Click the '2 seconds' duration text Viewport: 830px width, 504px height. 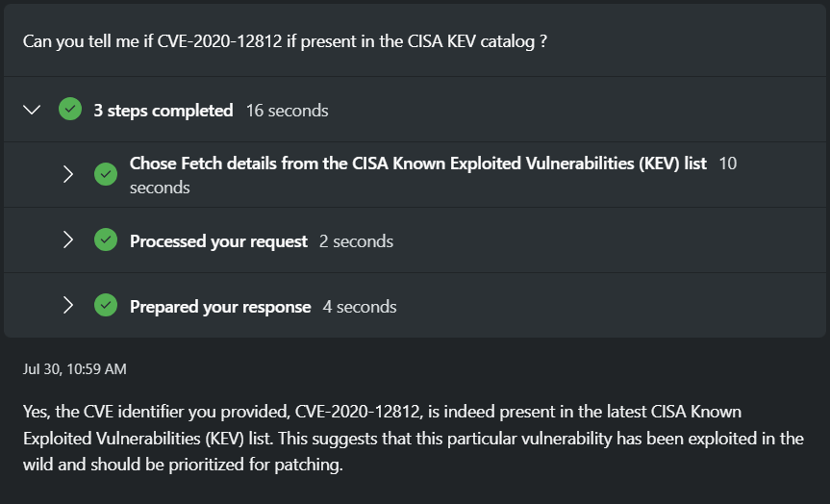click(x=356, y=241)
